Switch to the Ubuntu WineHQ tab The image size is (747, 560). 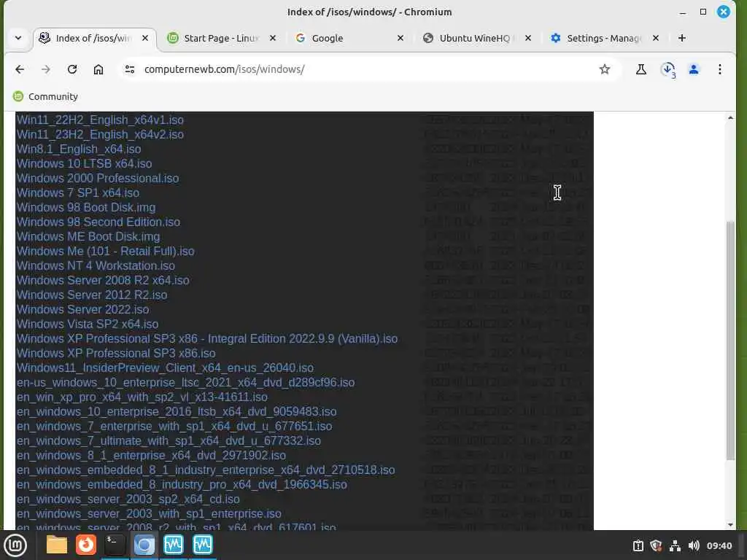(477, 38)
